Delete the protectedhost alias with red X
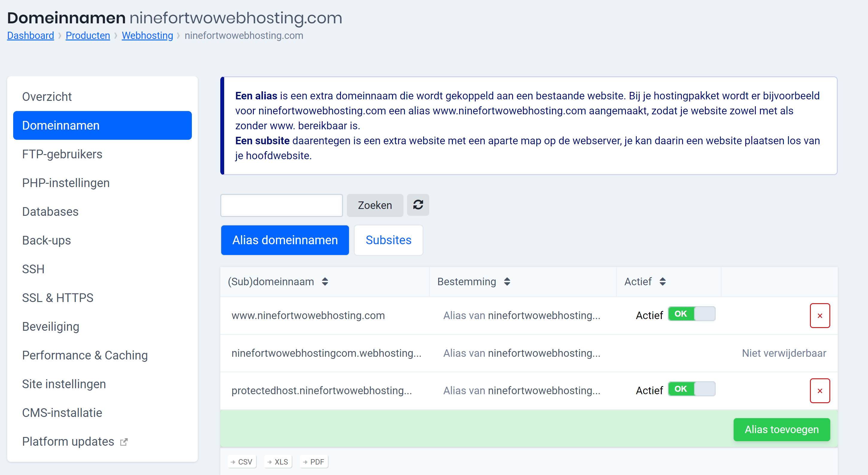Screen dimensions: 868x475 [x=820, y=391]
